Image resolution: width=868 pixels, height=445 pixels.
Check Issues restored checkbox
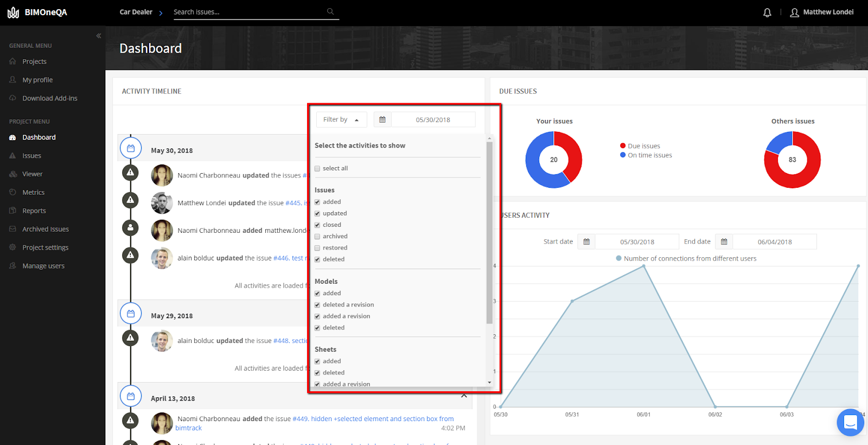point(317,248)
